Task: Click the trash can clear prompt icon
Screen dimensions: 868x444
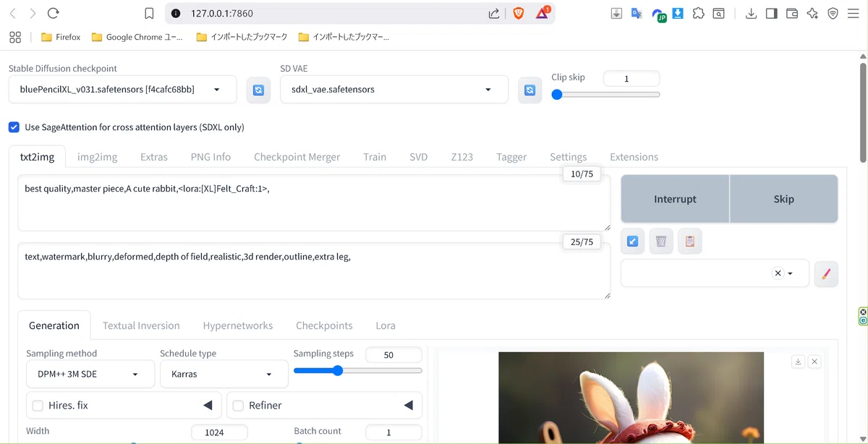Action: point(661,242)
